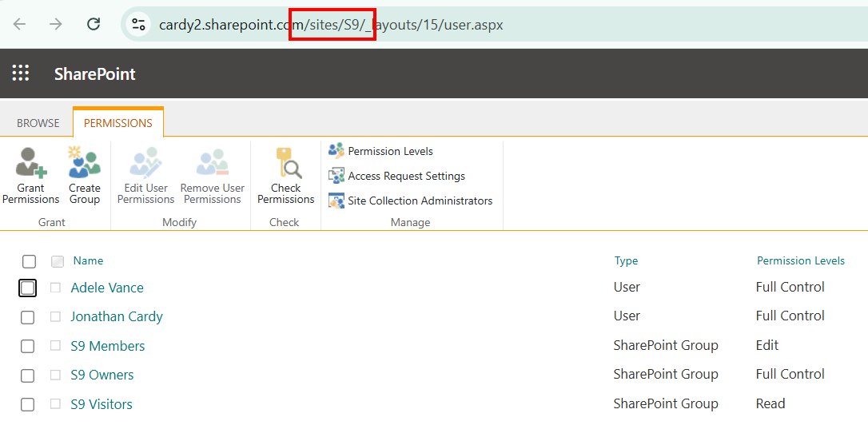Open site information icon in address bar
The image size is (868, 429).
click(137, 24)
